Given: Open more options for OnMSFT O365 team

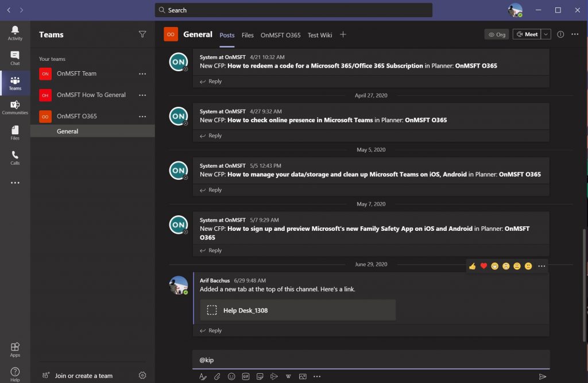Looking at the screenshot, I should coord(142,117).
